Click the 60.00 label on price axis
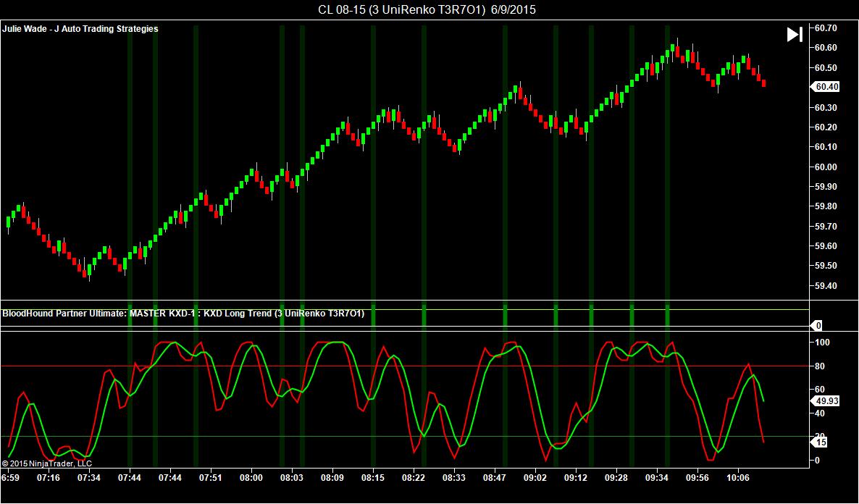859x504 pixels. coord(826,167)
